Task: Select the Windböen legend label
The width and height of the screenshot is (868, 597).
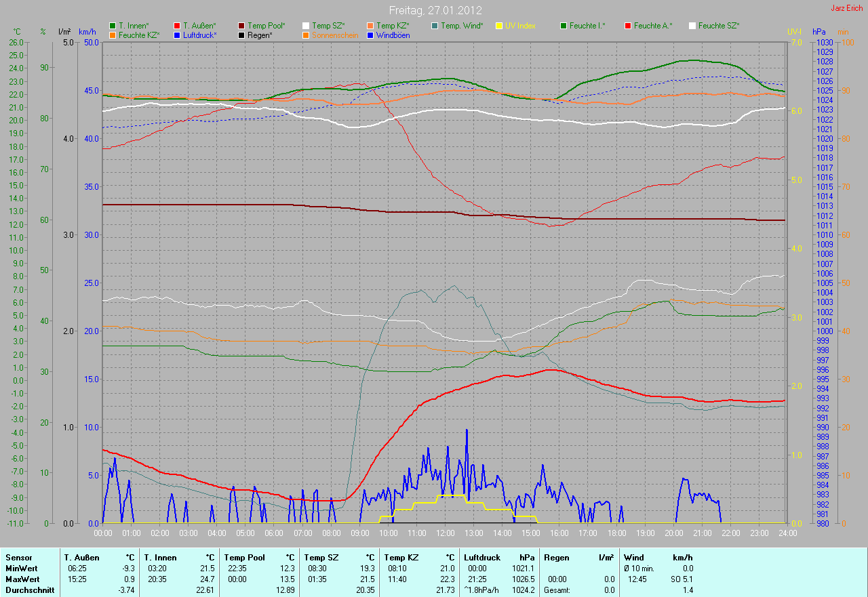Action: pos(393,35)
